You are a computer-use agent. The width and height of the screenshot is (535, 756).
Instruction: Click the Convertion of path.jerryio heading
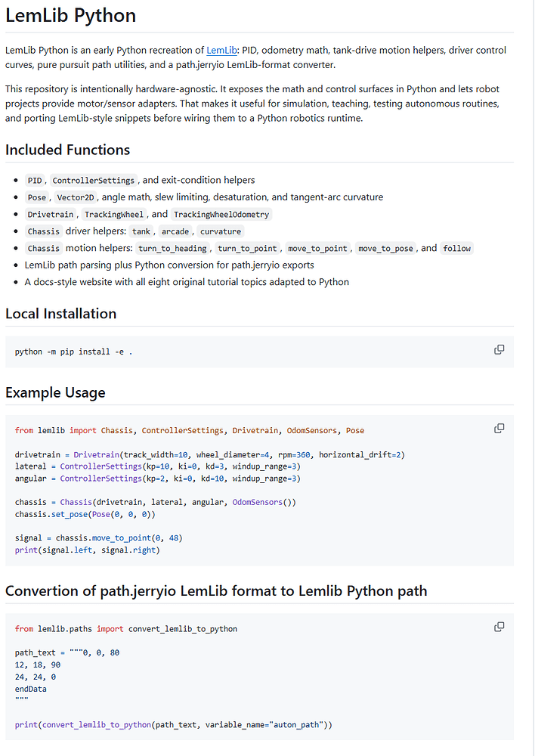pos(216,591)
